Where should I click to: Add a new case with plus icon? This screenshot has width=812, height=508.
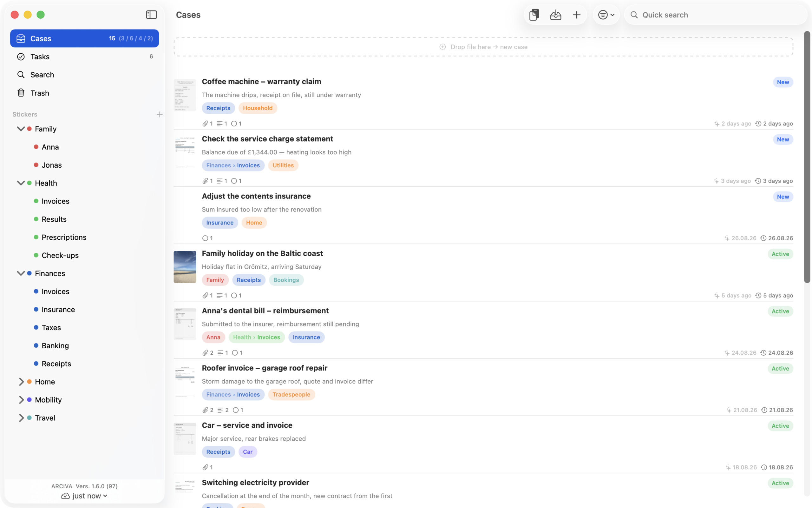pyautogui.click(x=576, y=15)
